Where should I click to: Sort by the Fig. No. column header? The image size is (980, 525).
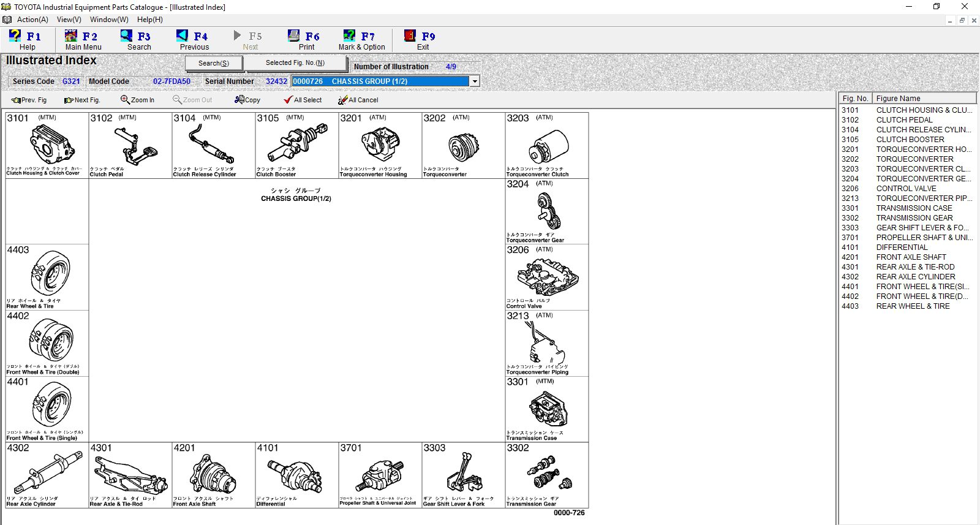click(x=855, y=98)
